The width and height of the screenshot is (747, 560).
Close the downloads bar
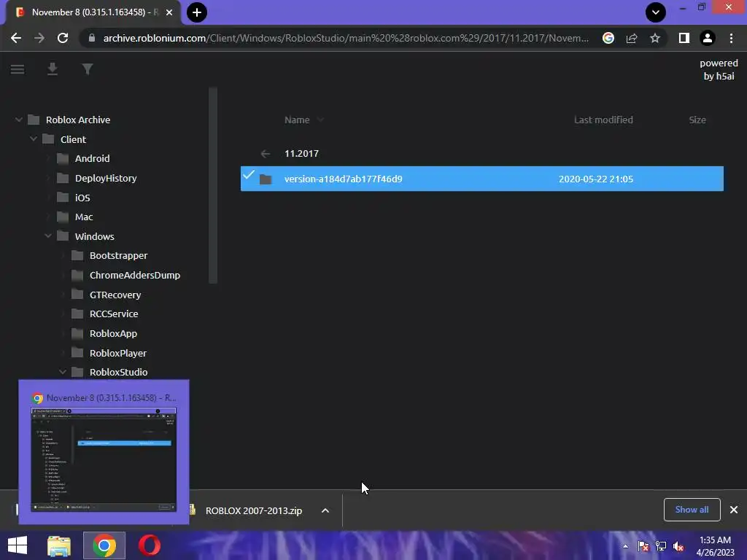[x=734, y=510]
